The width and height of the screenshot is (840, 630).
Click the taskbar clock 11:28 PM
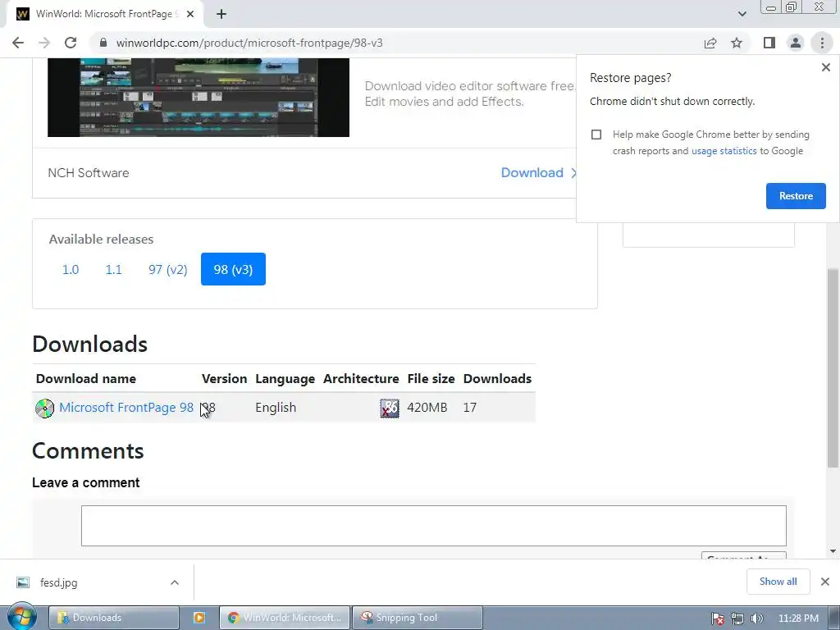click(x=798, y=619)
